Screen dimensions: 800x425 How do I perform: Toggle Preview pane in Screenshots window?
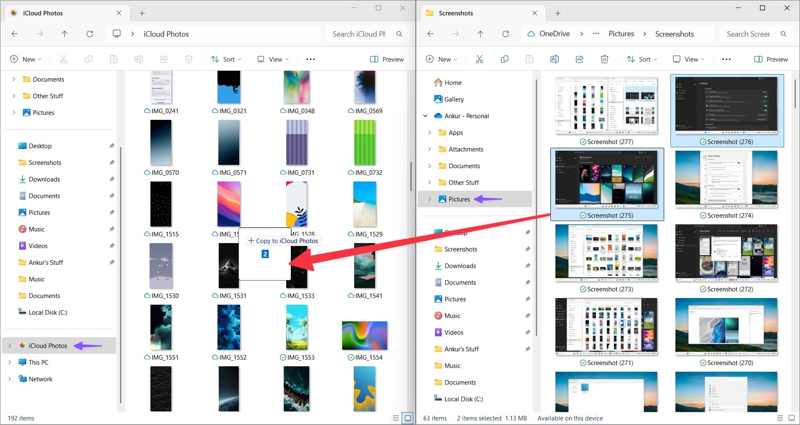771,59
